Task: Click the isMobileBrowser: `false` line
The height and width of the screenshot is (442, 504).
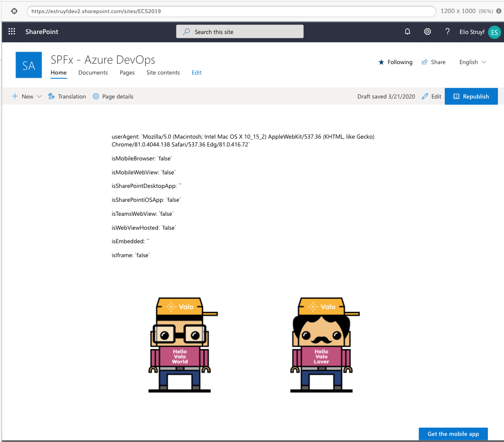Action: point(142,159)
